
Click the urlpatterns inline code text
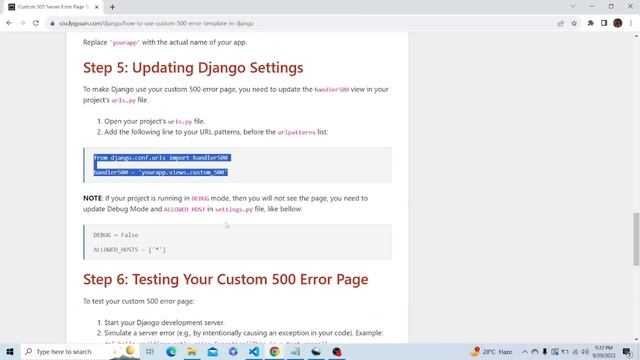[x=296, y=132]
